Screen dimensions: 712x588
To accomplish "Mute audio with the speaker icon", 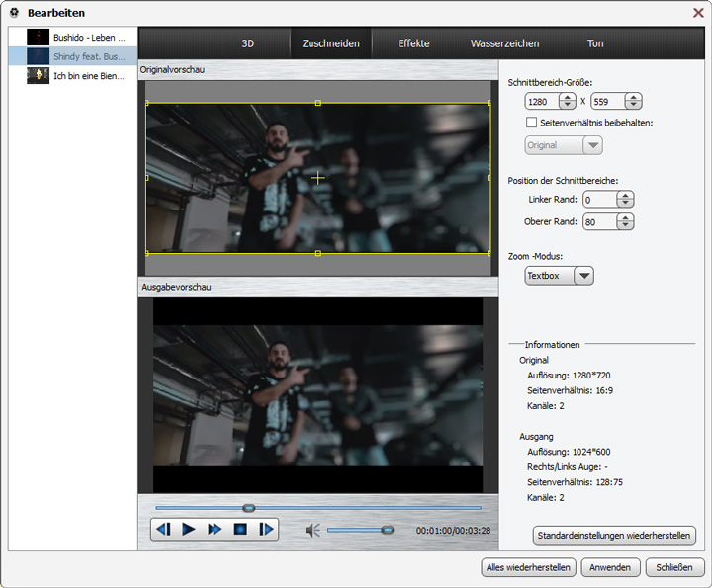I will [x=312, y=530].
